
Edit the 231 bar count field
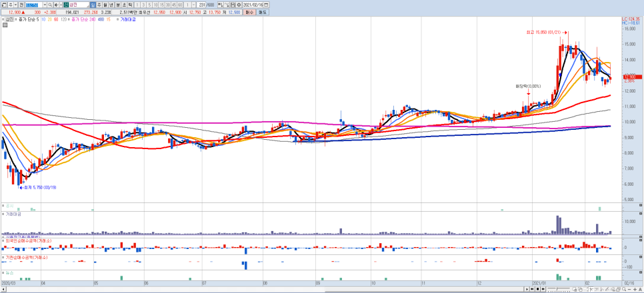tap(201, 5)
